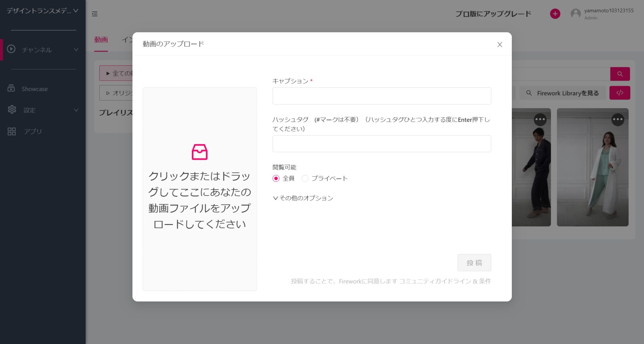This screenshot has height=344, width=644.
Task: Click the hamburger menu collapse icon
Action: point(95,14)
